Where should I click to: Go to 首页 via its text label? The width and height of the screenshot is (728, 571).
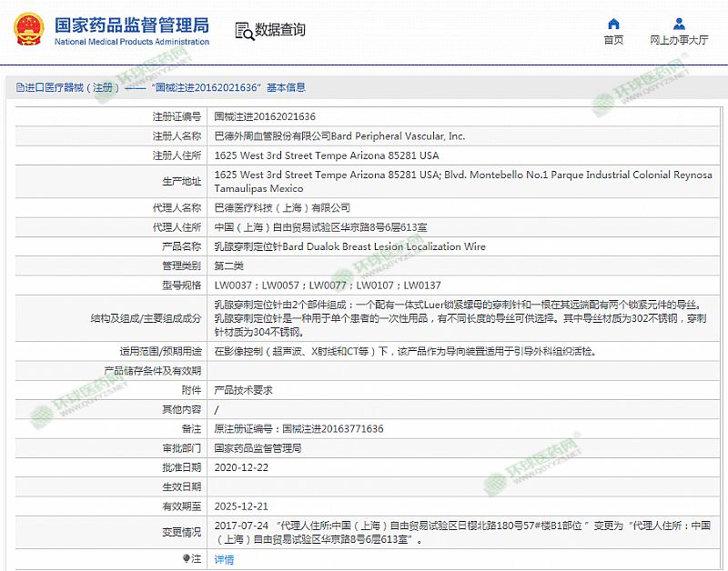click(x=613, y=40)
